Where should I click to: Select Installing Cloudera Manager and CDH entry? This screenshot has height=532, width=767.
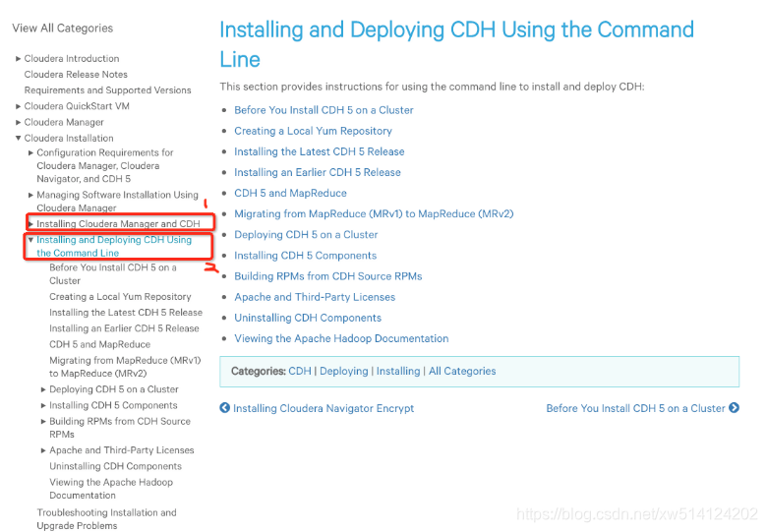pos(118,224)
